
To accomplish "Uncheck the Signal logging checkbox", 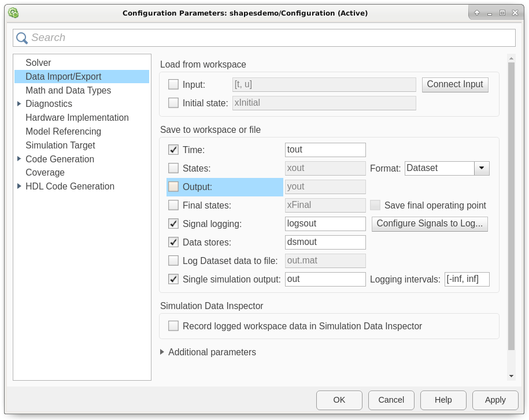I will click(x=173, y=224).
